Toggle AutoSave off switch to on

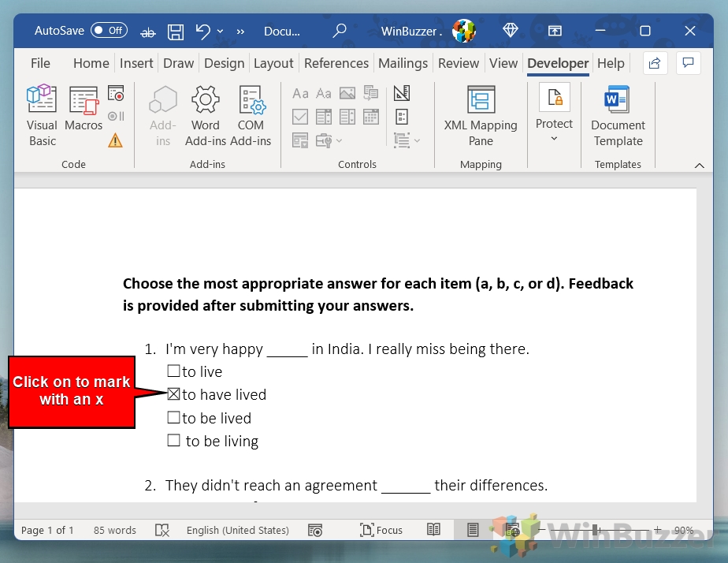(109, 30)
